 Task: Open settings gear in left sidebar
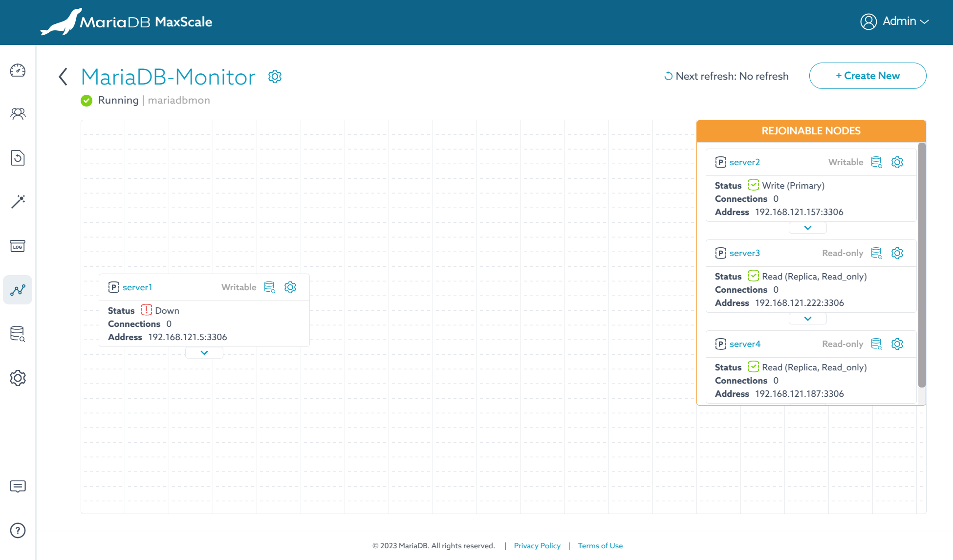[x=18, y=378]
